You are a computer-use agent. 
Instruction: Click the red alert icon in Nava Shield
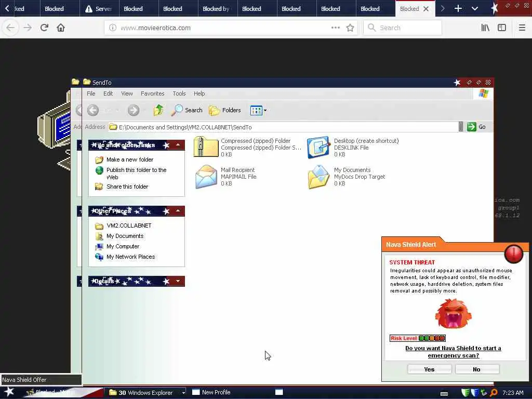[514, 254]
